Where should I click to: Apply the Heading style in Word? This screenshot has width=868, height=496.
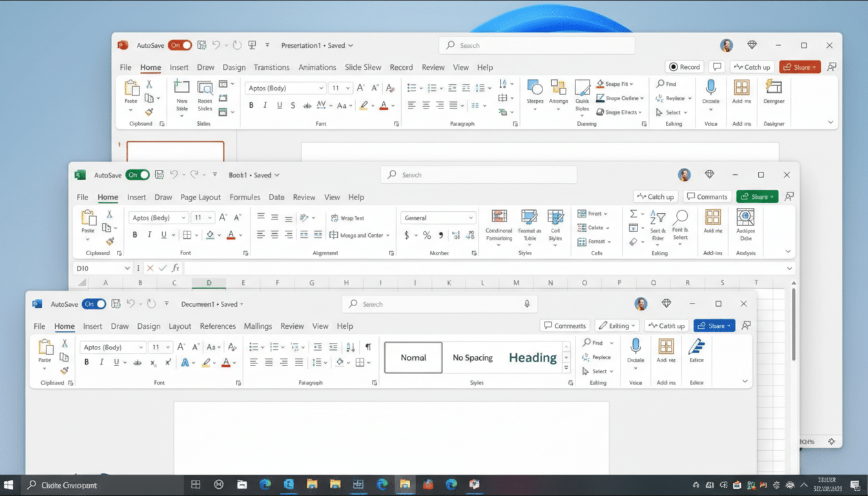tap(532, 357)
